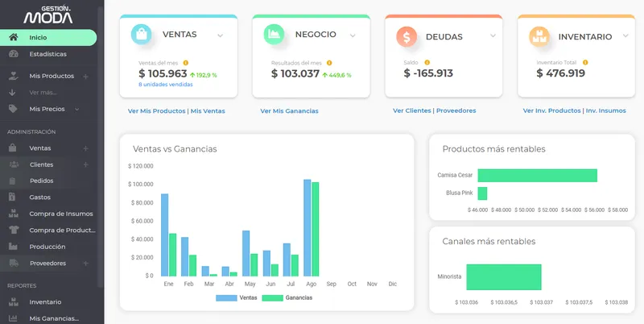This screenshot has width=644, height=324.
Task: Click the Compra de Insumos boxes icon
Action: pos(14,214)
